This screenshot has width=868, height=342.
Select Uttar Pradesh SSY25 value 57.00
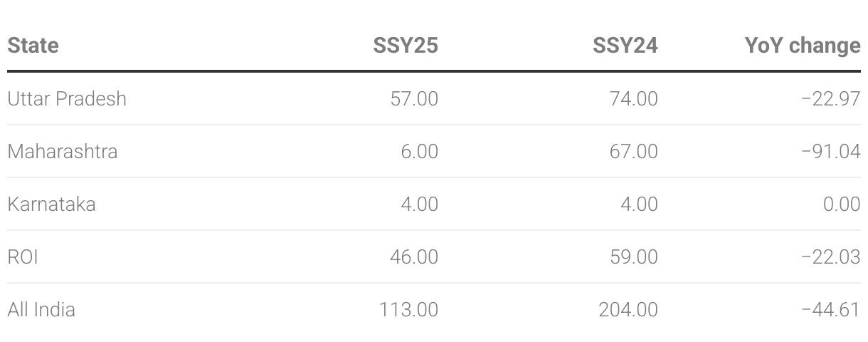414,98
